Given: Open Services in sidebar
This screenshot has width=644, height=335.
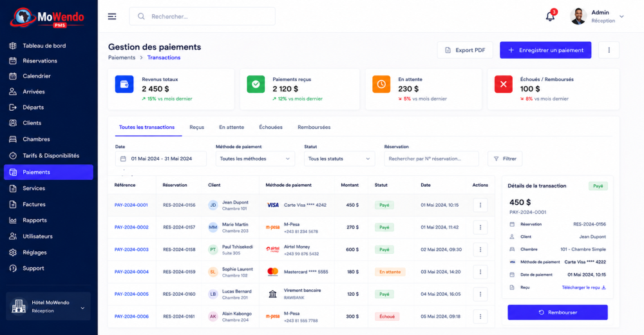Looking at the screenshot, I should (48, 188).
